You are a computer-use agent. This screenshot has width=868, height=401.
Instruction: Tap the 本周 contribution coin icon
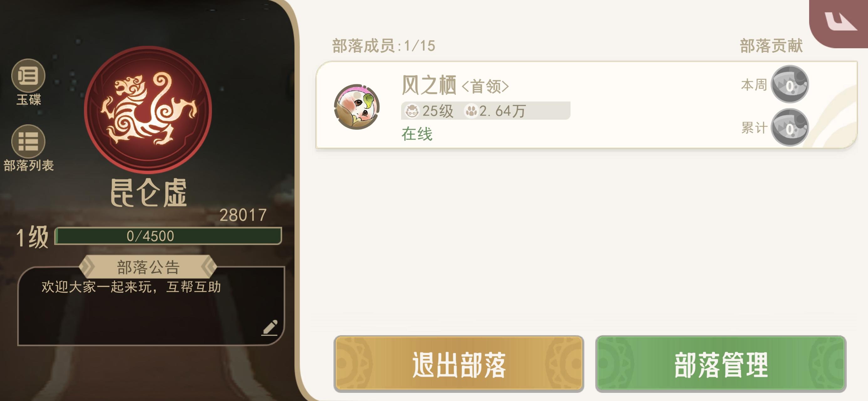(x=790, y=84)
